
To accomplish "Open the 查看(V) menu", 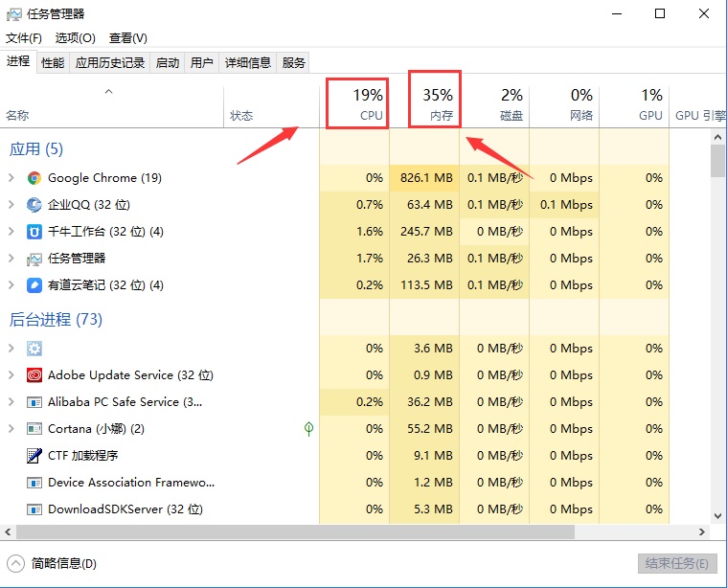I will [x=128, y=38].
